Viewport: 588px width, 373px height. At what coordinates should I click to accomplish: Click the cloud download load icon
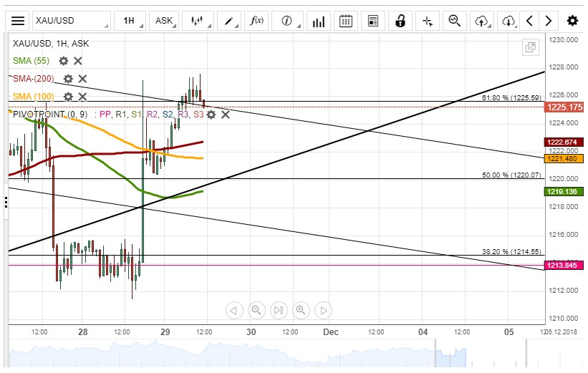point(509,21)
